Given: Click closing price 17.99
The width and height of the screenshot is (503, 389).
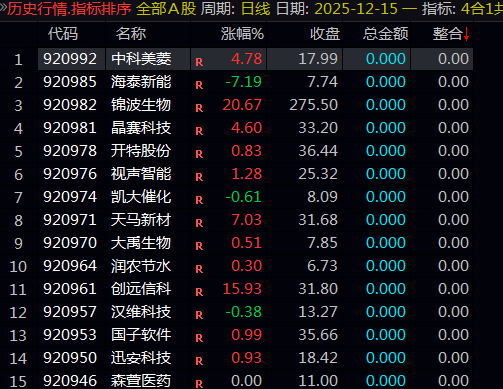Looking at the screenshot, I should pyautogui.click(x=318, y=59).
